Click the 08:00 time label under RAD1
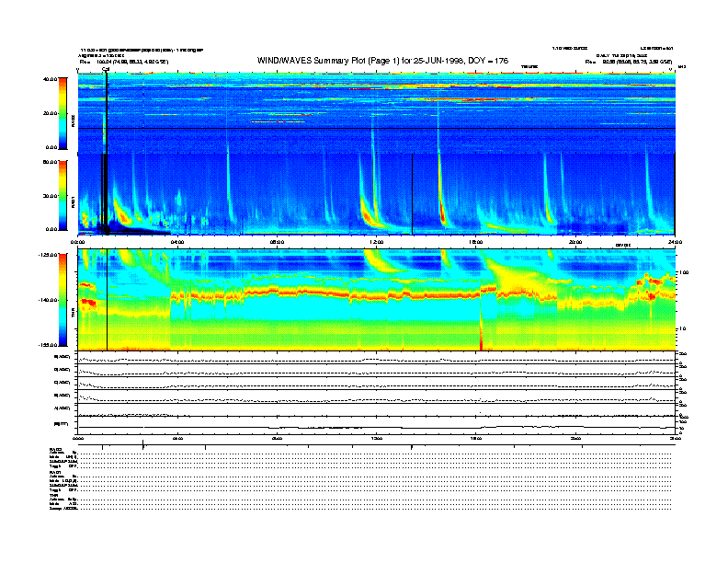Viewport: 728px width, 563px height. point(277,242)
